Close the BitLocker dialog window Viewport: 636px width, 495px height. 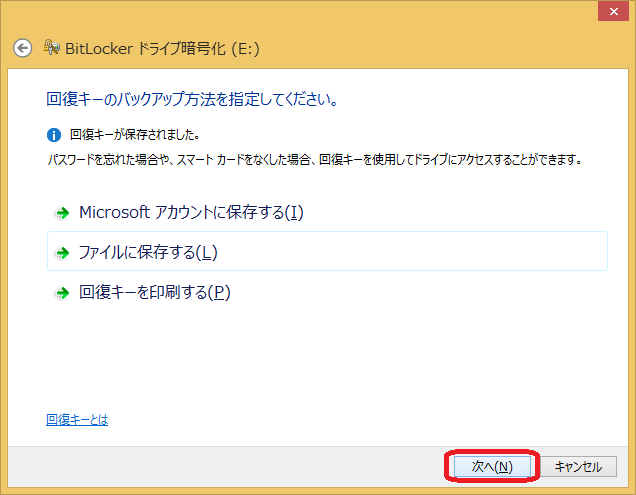pos(613,11)
